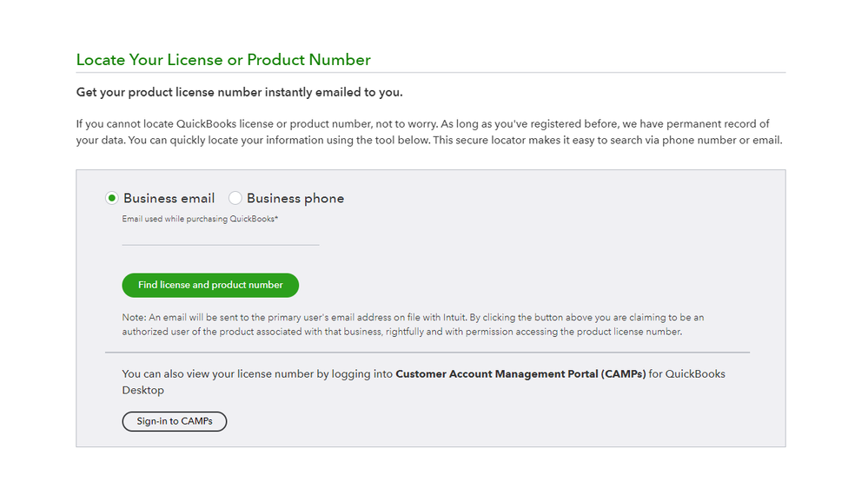Focus the email address input field
The image size is (868, 488).
pos(221,236)
